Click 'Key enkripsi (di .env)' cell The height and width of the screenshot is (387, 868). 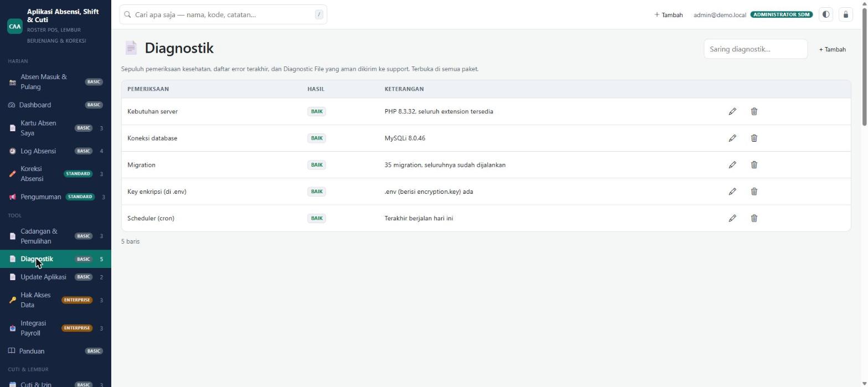tap(157, 192)
